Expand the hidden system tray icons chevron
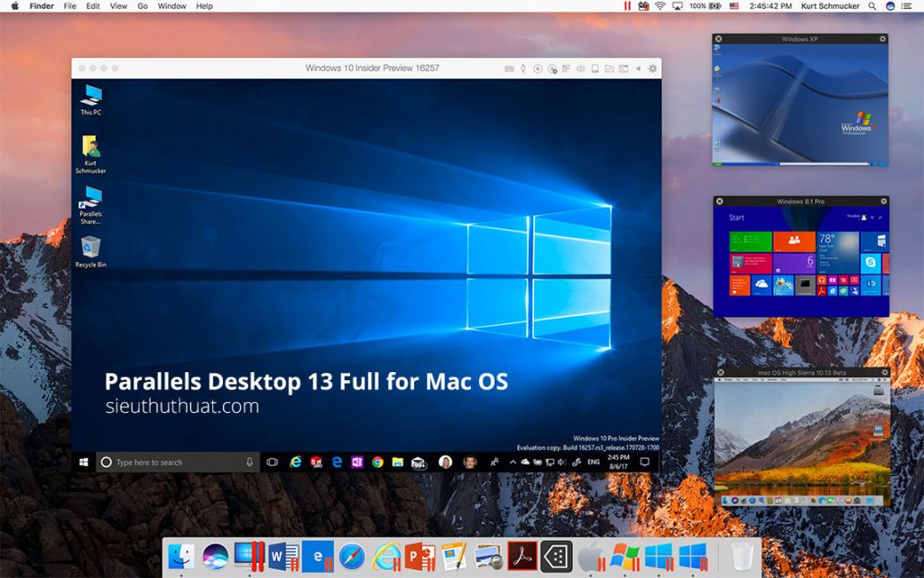The height and width of the screenshot is (578, 924). (x=513, y=462)
